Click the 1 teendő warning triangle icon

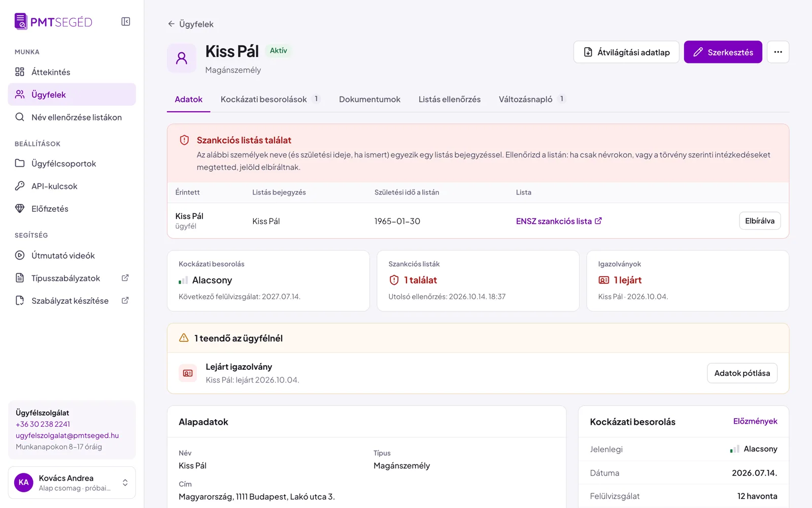click(184, 338)
